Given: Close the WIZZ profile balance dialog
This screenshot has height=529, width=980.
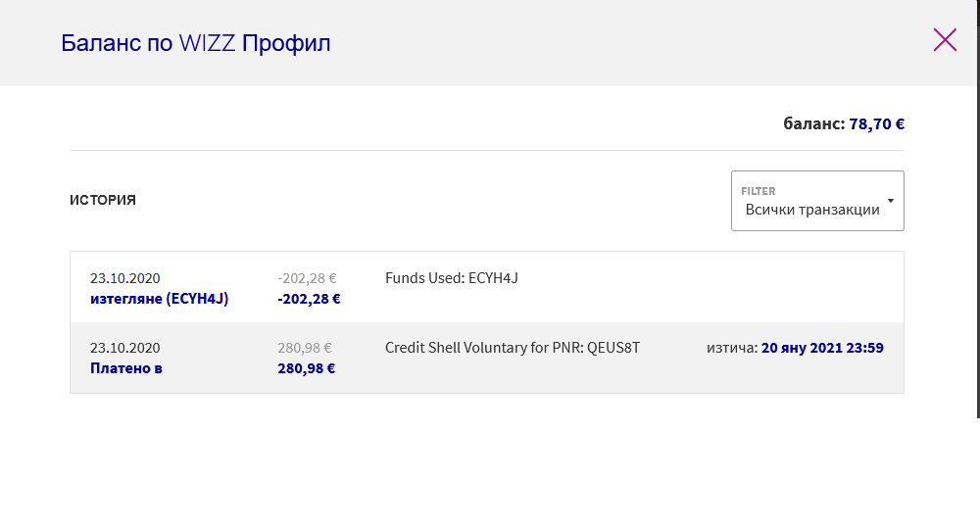Looking at the screenshot, I should click(945, 40).
